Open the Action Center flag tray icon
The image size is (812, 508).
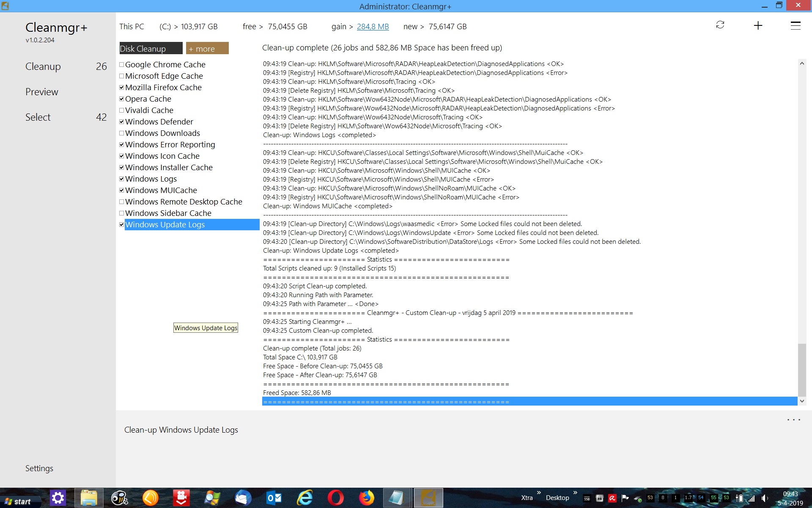point(625,498)
